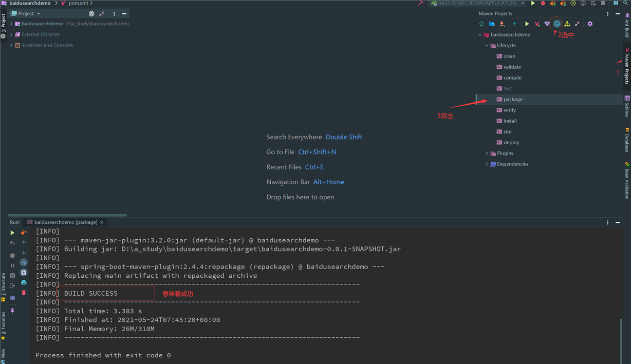Screen dimensions: 631x364
Task: Open 1: Project side tab
Action: [3, 26]
